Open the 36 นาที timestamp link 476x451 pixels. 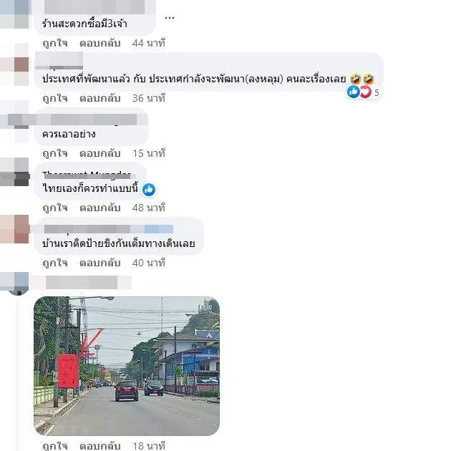point(149,98)
